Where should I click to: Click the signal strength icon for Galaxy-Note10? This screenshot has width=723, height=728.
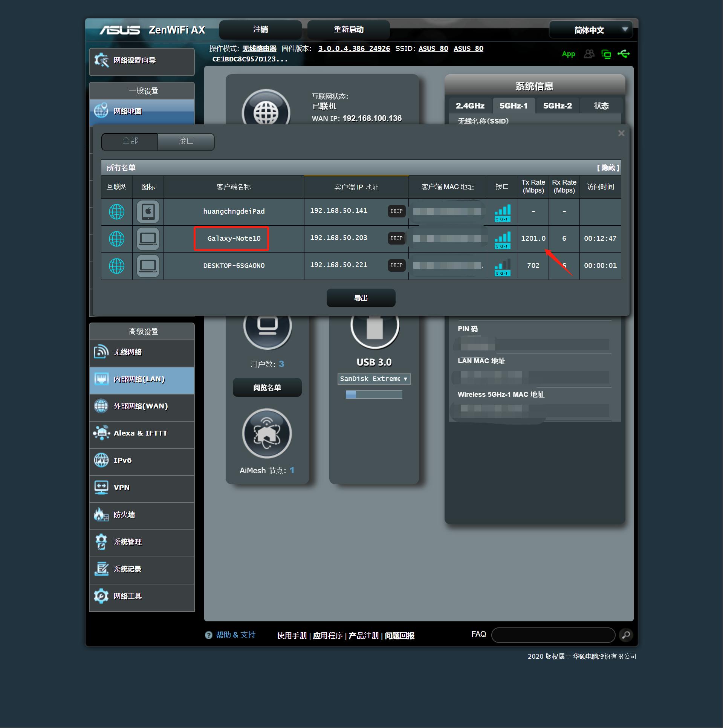click(503, 240)
